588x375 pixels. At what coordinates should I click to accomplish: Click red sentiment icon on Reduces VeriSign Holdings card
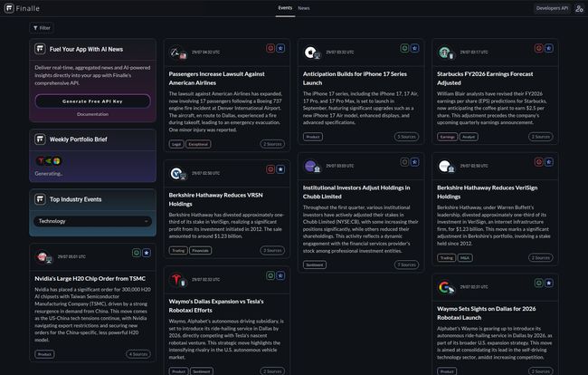(539, 162)
